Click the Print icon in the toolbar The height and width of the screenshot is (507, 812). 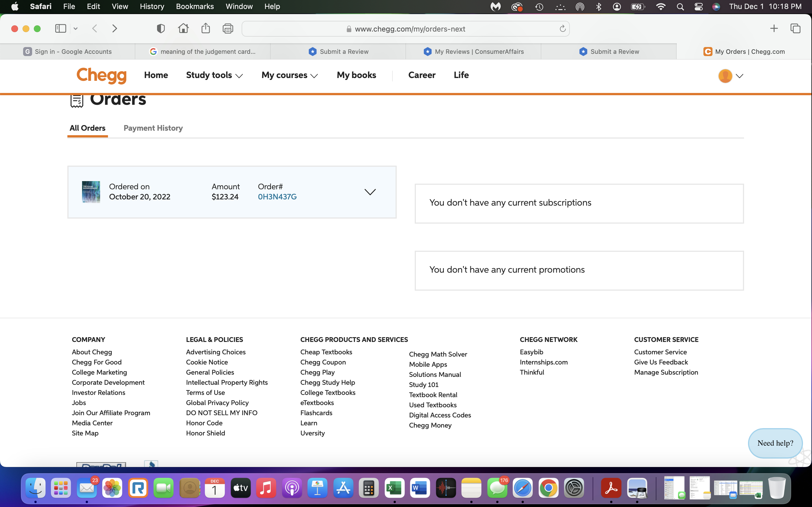[228, 28]
